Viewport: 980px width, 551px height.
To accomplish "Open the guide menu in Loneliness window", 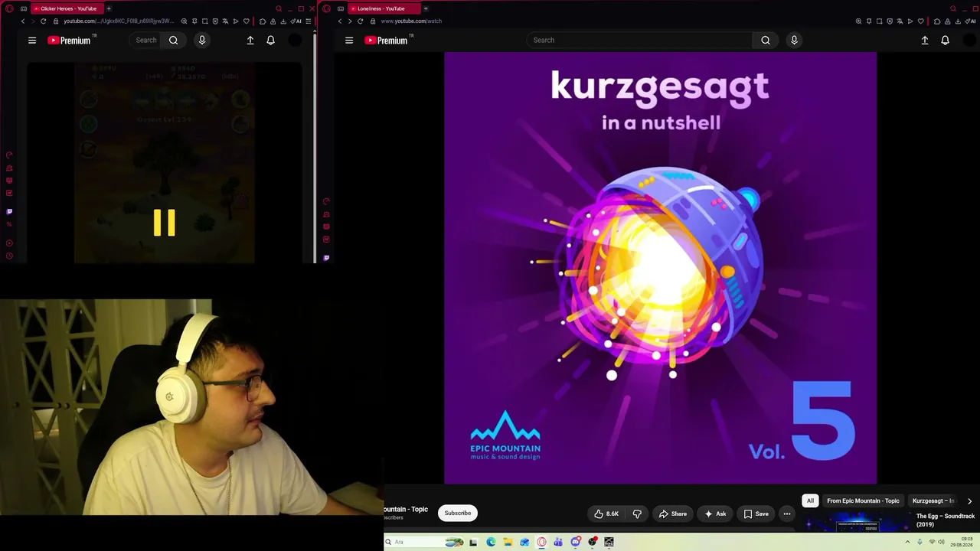I will pyautogui.click(x=349, y=41).
